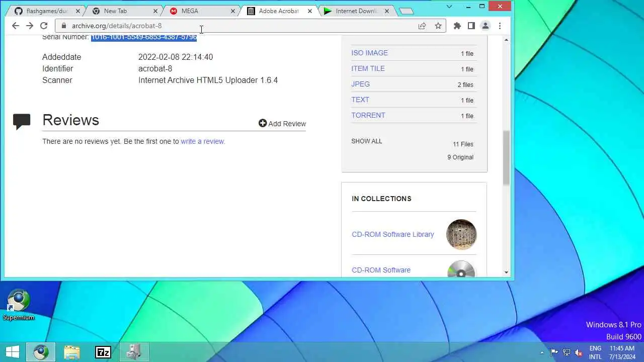Open the CD-ROM Software collection link
Image resolution: width=644 pixels, height=362 pixels.
381,270
